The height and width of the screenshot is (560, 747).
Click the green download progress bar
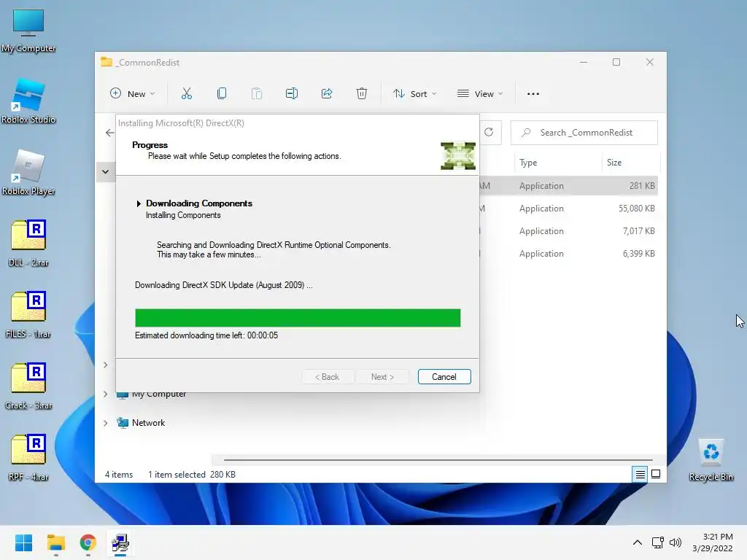tap(298, 318)
